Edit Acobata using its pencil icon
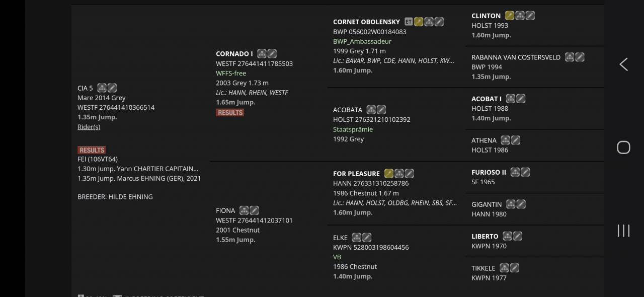 pyautogui.click(x=381, y=110)
